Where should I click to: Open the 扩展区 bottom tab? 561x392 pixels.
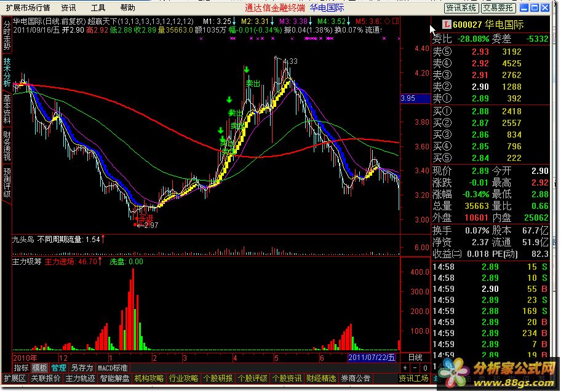coord(15,378)
